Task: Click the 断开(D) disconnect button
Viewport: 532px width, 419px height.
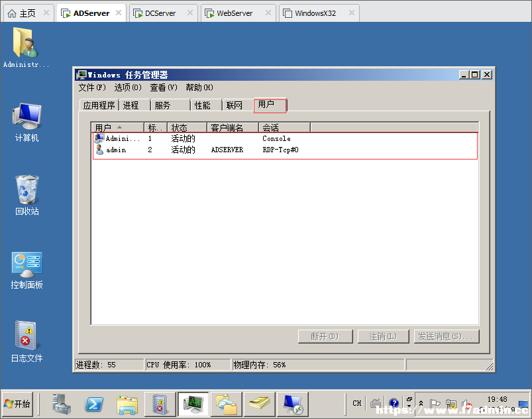Action: click(325, 336)
